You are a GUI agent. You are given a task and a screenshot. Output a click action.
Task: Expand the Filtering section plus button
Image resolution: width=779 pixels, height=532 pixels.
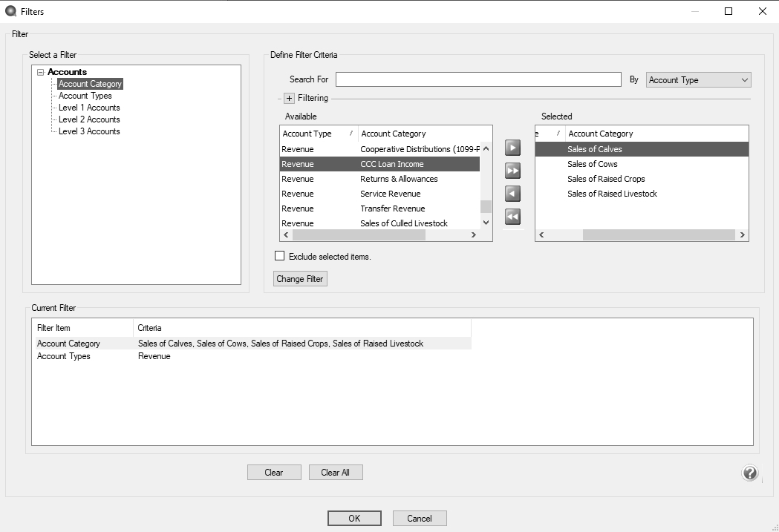click(290, 98)
